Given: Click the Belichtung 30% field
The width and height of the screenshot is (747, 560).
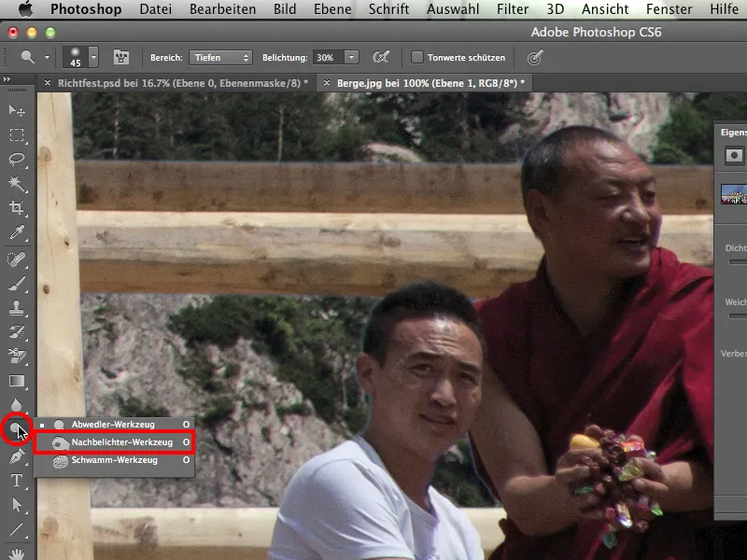Looking at the screenshot, I should 329,58.
